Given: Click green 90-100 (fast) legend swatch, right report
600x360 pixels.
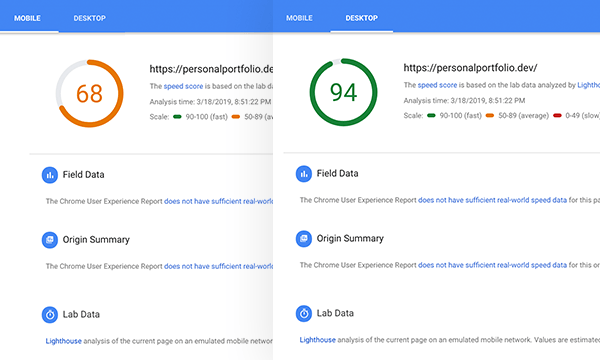Looking at the screenshot, I should 431,116.
